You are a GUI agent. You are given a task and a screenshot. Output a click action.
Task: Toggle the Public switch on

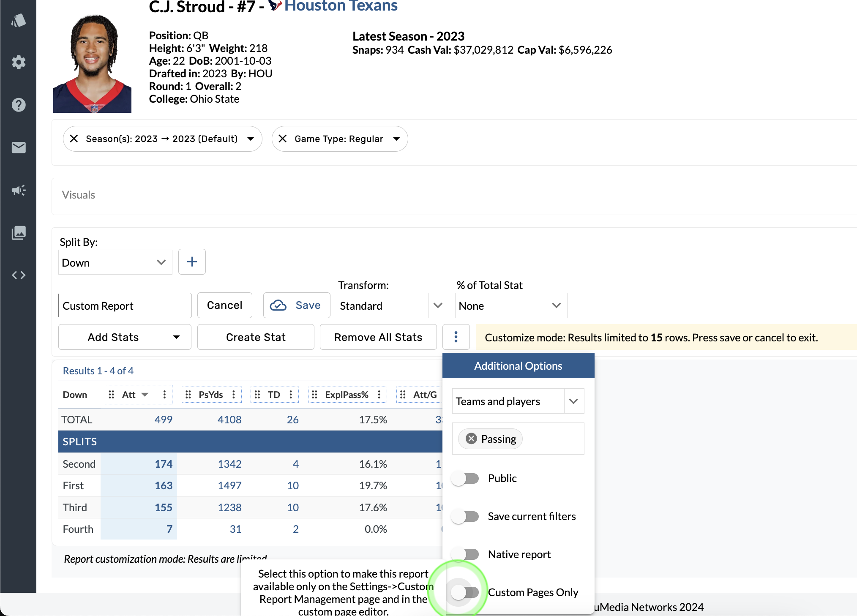click(465, 478)
